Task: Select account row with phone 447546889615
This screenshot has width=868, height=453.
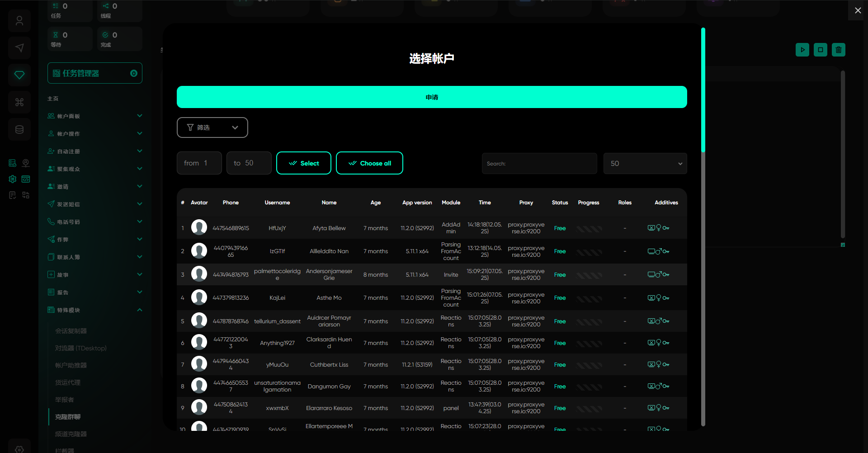Action: [231, 228]
